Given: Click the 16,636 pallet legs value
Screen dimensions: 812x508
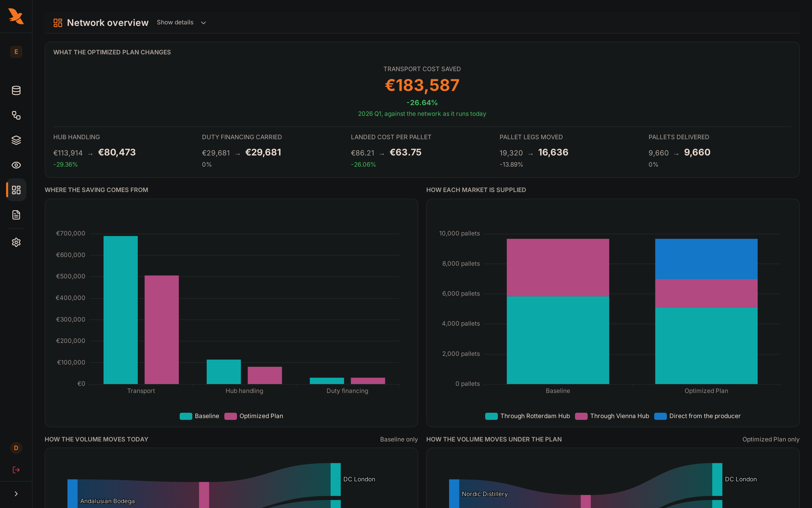Looking at the screenshot, I should coord(553,152).
